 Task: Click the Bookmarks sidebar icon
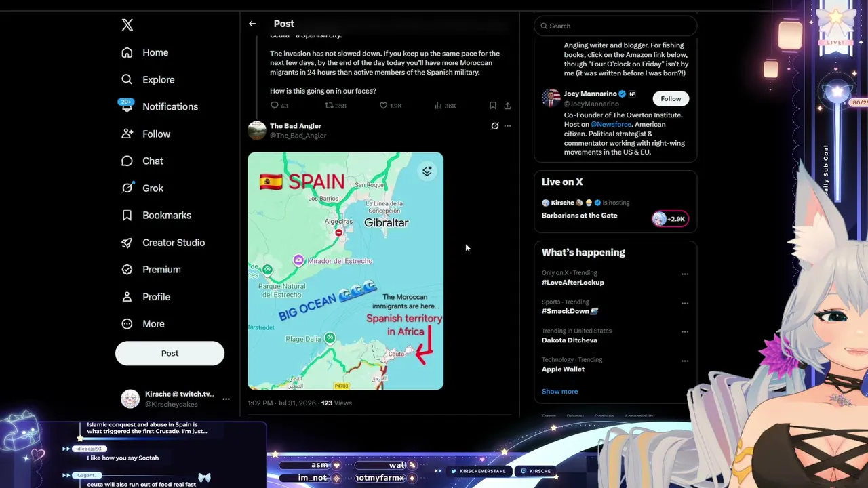coord(127,215)
